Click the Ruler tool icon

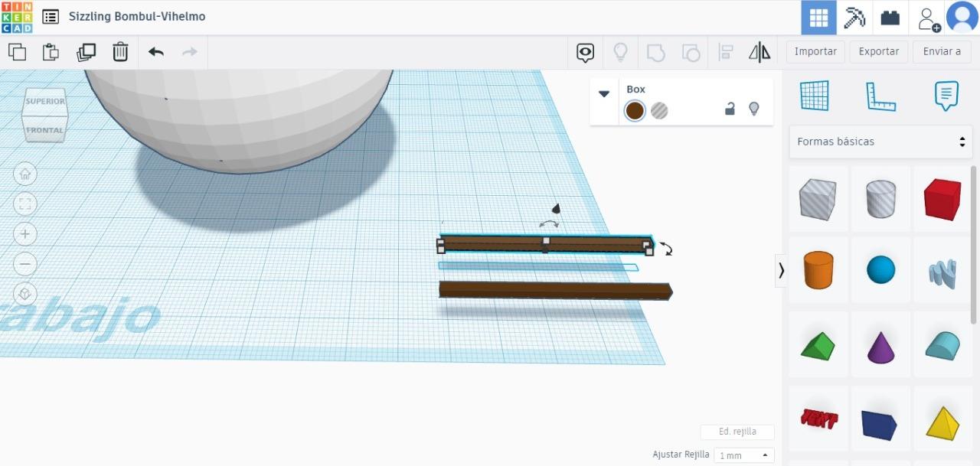tap(880, 96)
